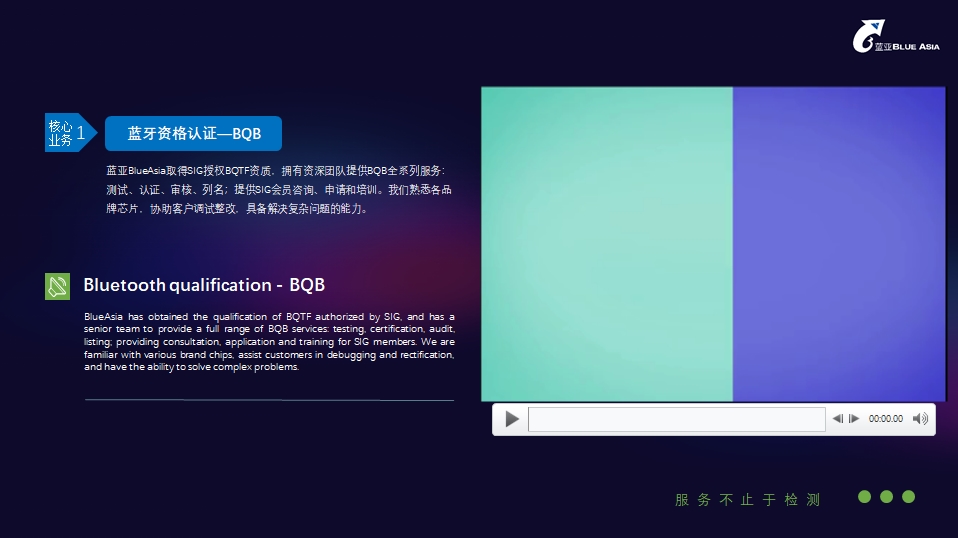Click the first green dot
Screen dimensions: 958x538
864,497
